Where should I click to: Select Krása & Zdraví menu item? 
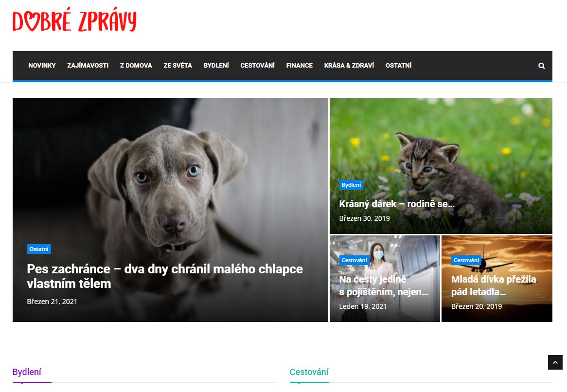(x=349, y=66)
